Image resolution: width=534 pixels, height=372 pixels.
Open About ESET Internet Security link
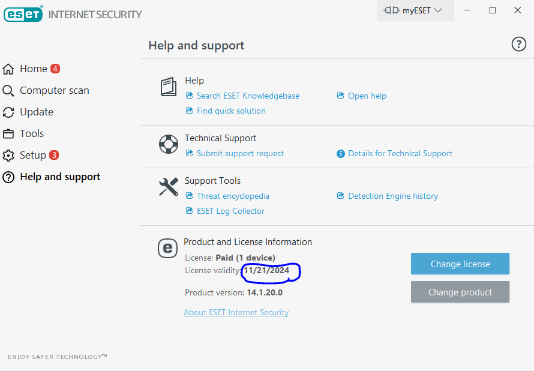(x=236, y=312)
